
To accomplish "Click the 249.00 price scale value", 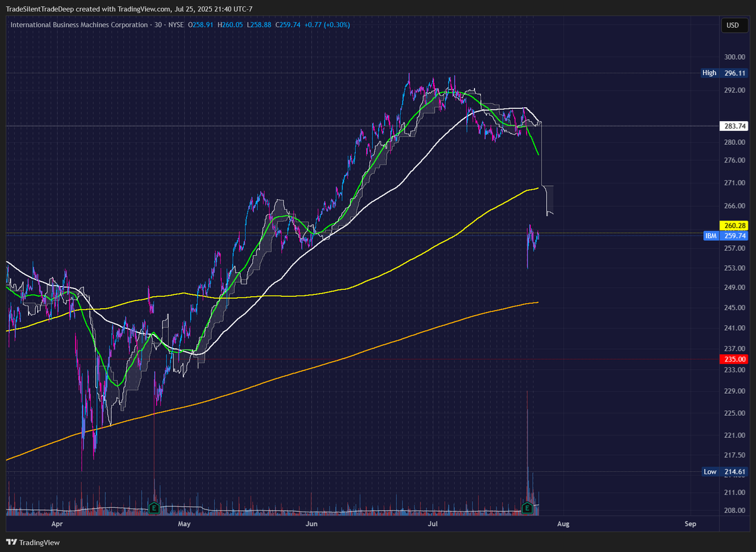I will point(734,288).
